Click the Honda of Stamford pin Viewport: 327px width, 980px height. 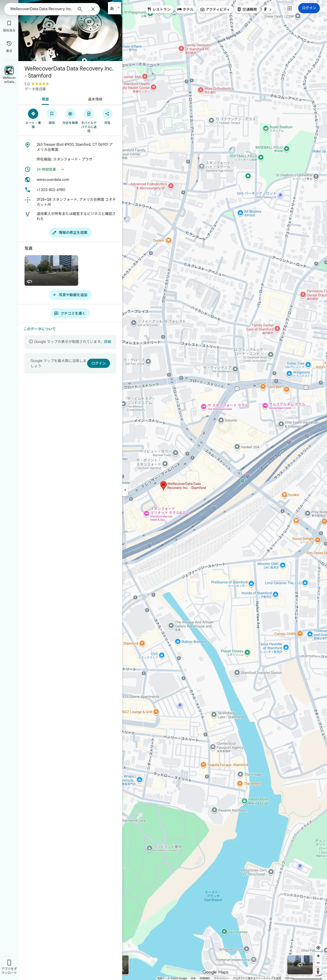pos(276,594)
